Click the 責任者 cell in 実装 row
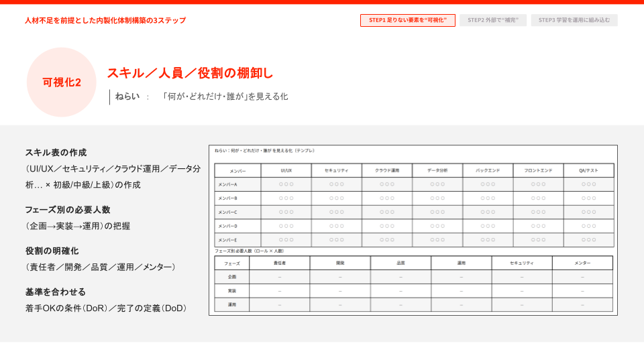The image size is (644, 362). point(279,290)
